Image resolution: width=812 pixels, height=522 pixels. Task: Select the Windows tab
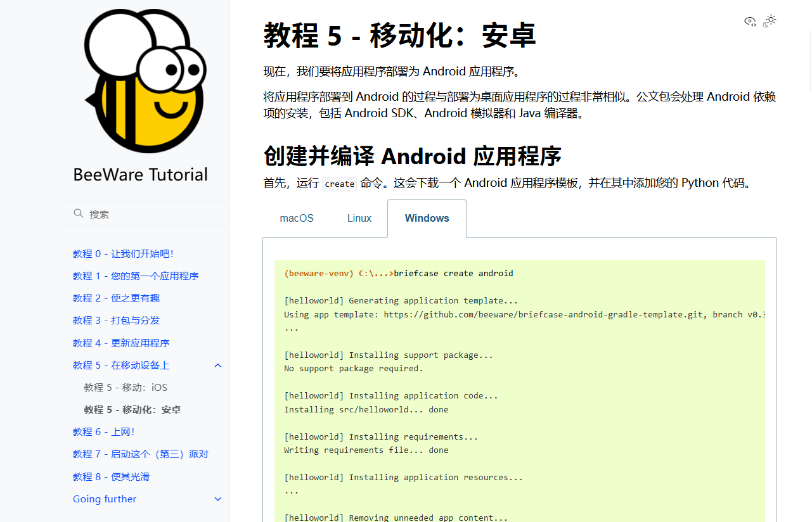[x=427, y=218]
